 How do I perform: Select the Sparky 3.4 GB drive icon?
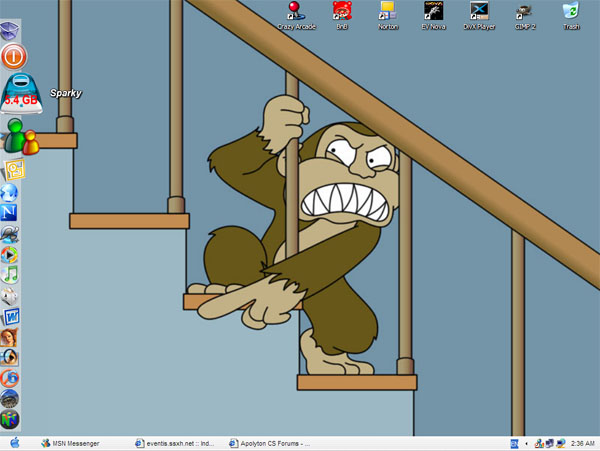point(20,91)
